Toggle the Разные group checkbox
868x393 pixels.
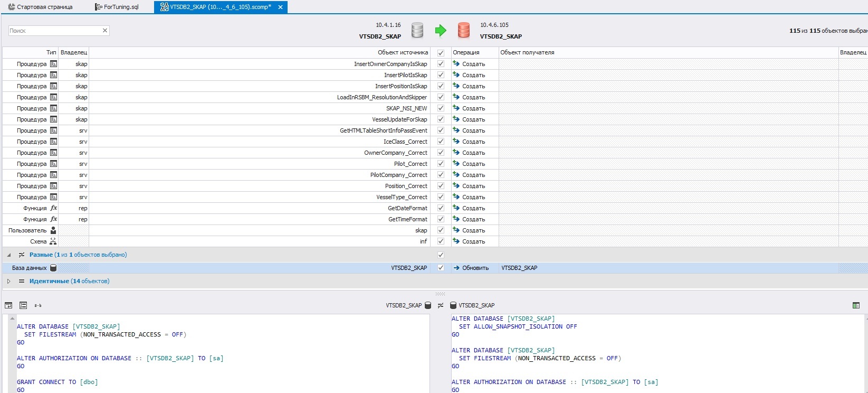441,255
